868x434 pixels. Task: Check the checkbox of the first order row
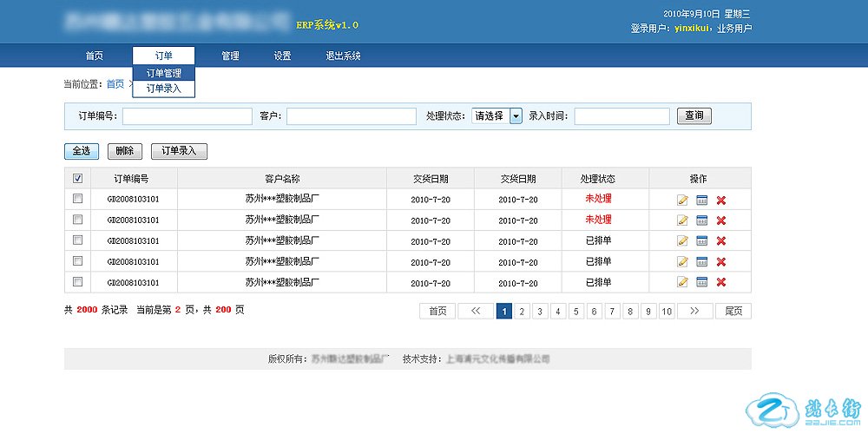coord(78,199)
